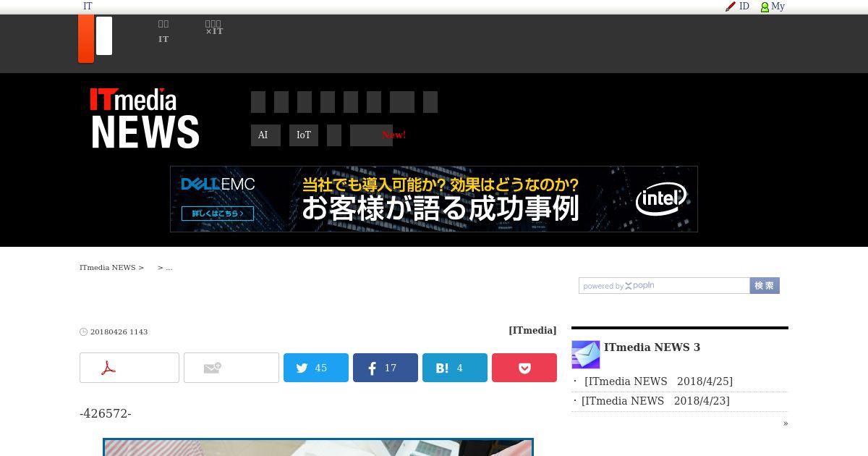The image size is (868, 456).
Task: Click the 20180426 1143 date text
Action: pos(119,332)
